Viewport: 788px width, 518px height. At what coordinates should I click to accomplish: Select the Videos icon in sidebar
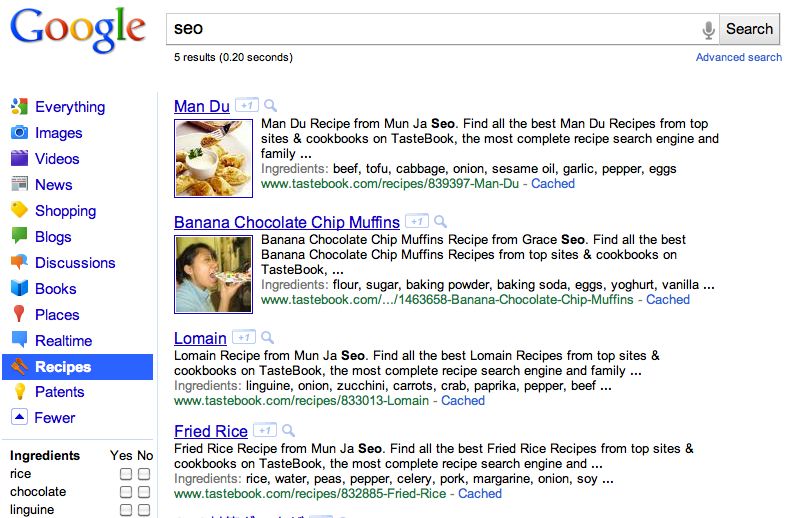[19, 159]
